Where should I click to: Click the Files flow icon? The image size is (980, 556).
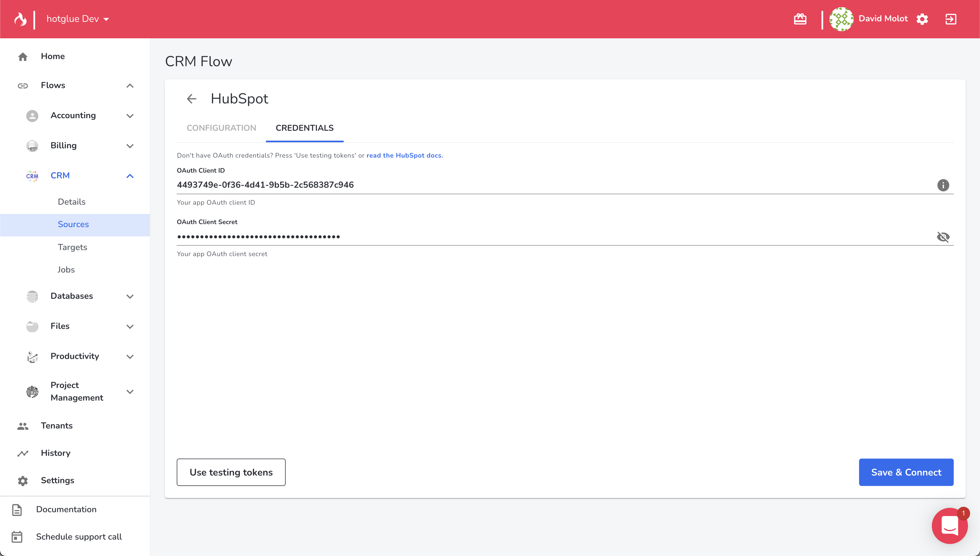32,326
